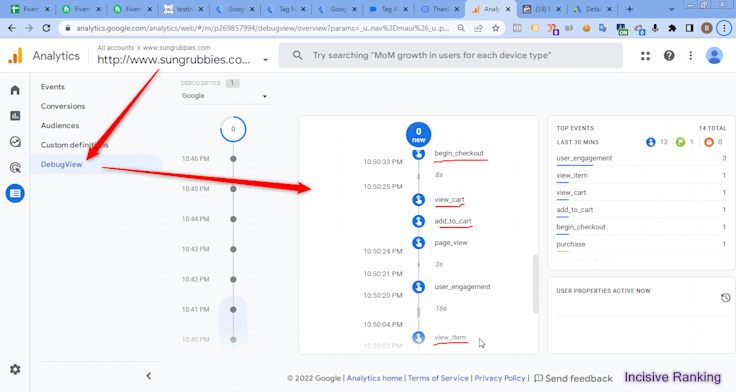Open the Configure list icon
736x392 pixels.
(x=15, y=193)
